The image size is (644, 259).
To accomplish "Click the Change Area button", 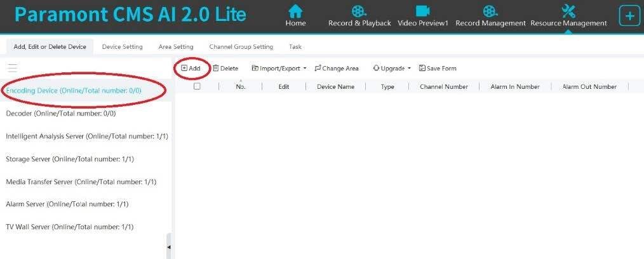I will [x=337, y=68].
